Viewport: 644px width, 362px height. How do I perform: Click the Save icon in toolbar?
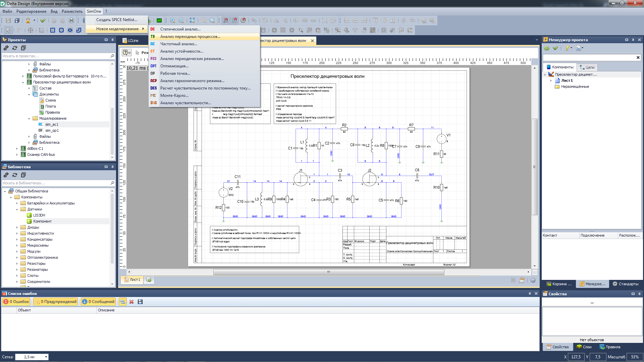(x=8, y=20)
